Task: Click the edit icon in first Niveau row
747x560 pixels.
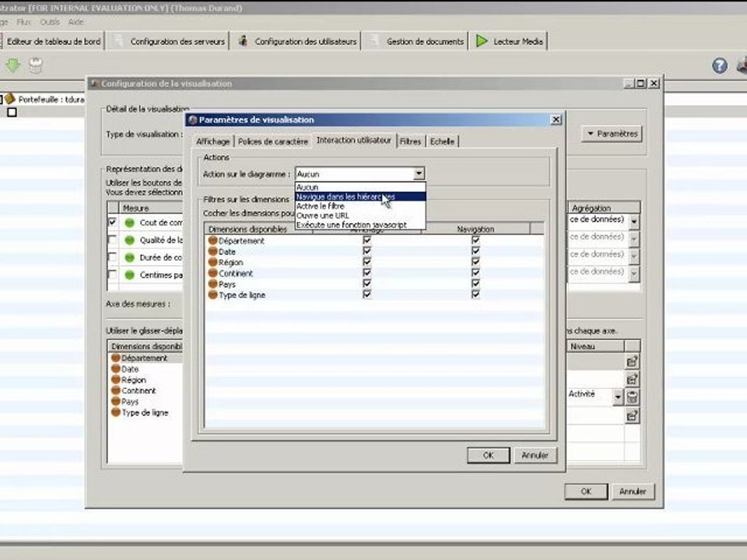Action: (632, 362)
